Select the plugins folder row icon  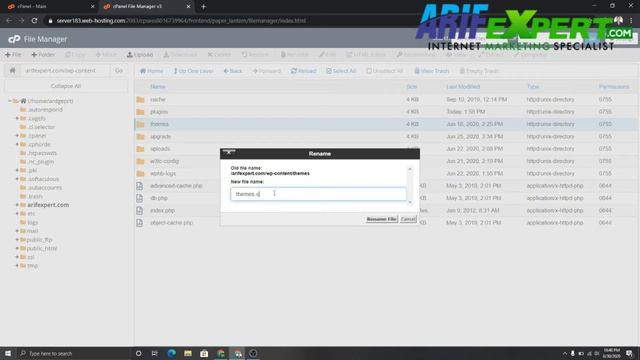point(140,112)
